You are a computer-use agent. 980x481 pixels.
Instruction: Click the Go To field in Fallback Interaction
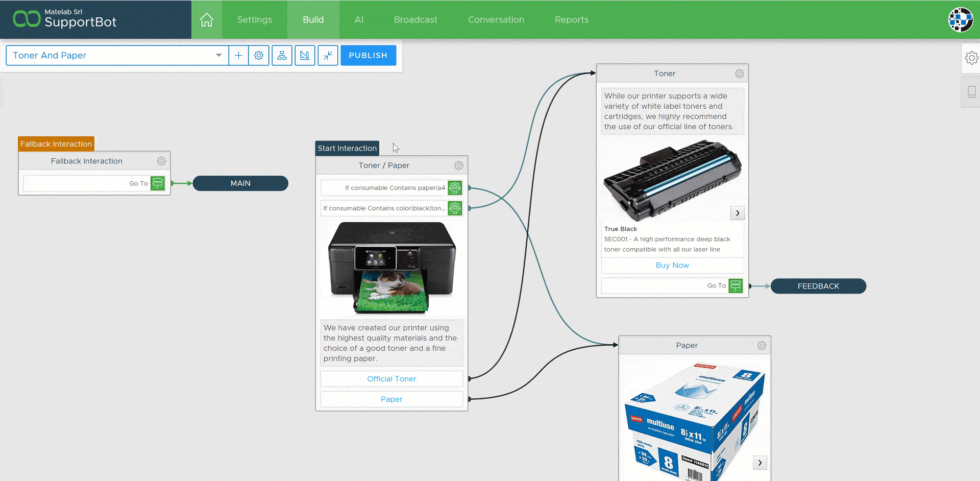coord(94,183)
